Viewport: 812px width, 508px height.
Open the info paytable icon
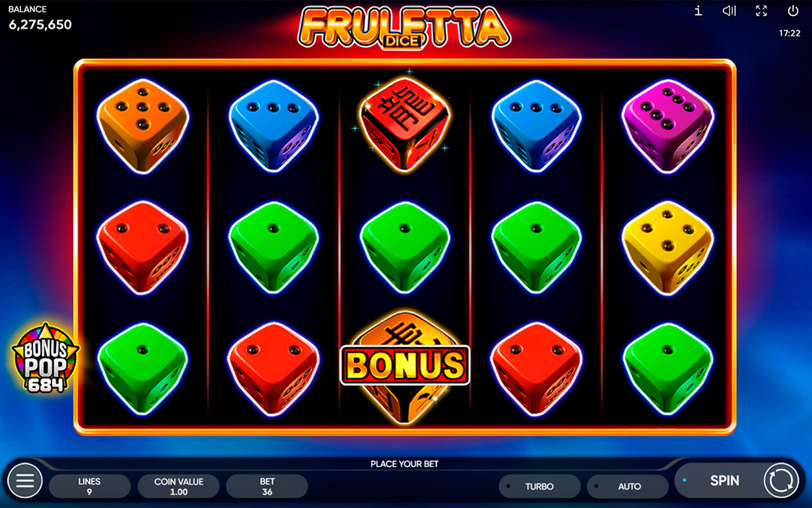698,11
